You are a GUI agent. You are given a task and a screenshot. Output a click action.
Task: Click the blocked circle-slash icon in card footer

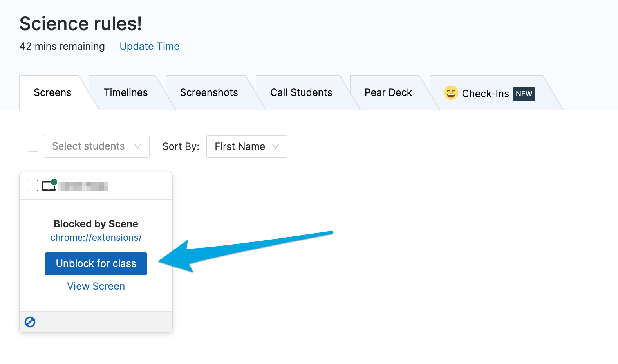30,322
